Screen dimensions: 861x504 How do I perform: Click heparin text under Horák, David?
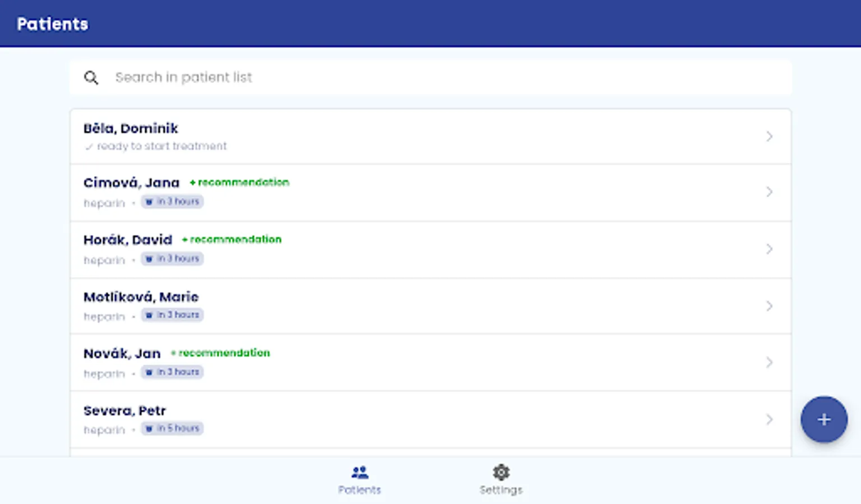click(x=104, y=260)
